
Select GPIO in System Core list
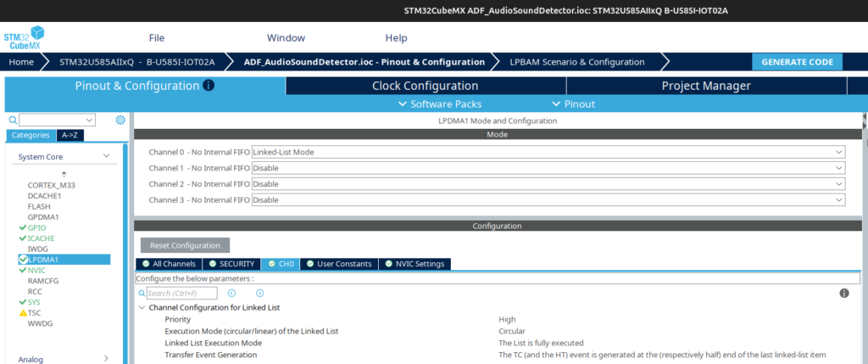click(x=36, y=227)
